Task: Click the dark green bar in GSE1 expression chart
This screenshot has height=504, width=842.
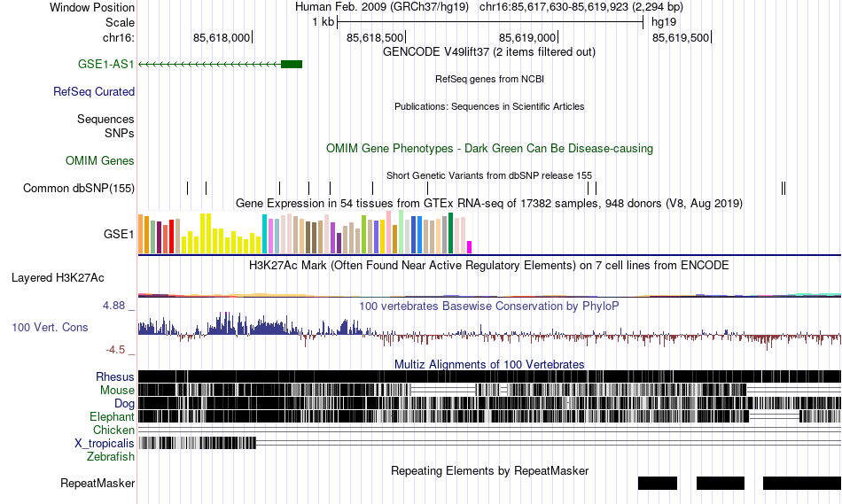Action: click(x=450, y=233)
